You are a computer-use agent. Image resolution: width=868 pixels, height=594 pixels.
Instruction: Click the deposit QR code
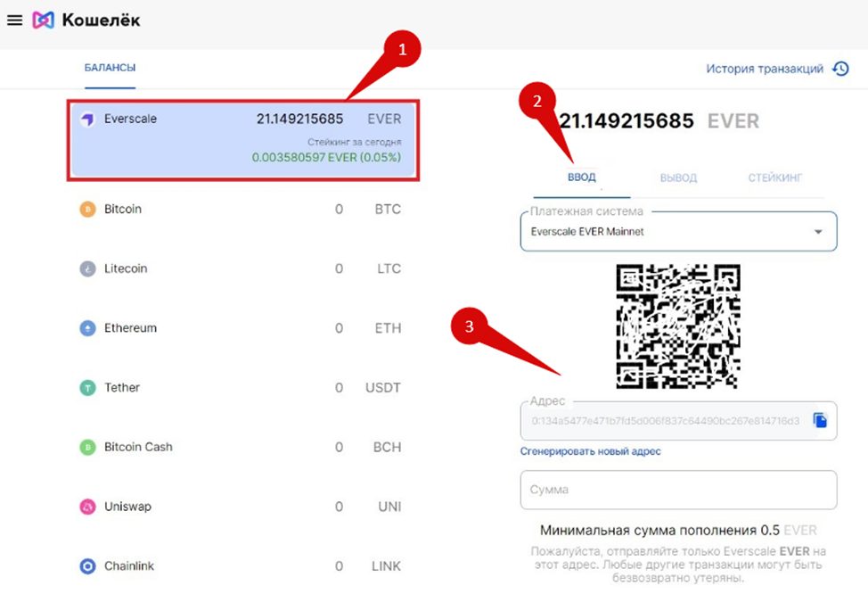(678, 326)
